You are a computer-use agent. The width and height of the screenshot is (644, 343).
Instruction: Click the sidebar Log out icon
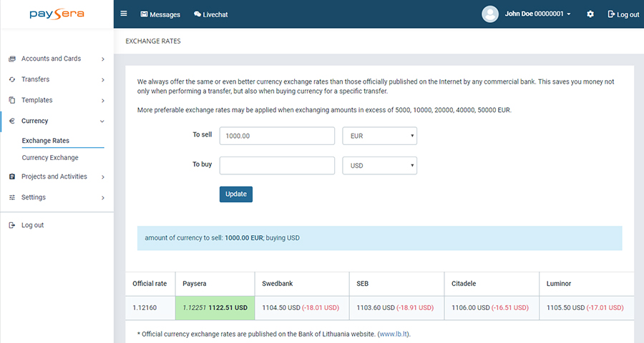pyautogui.click(x=12, y=225)
